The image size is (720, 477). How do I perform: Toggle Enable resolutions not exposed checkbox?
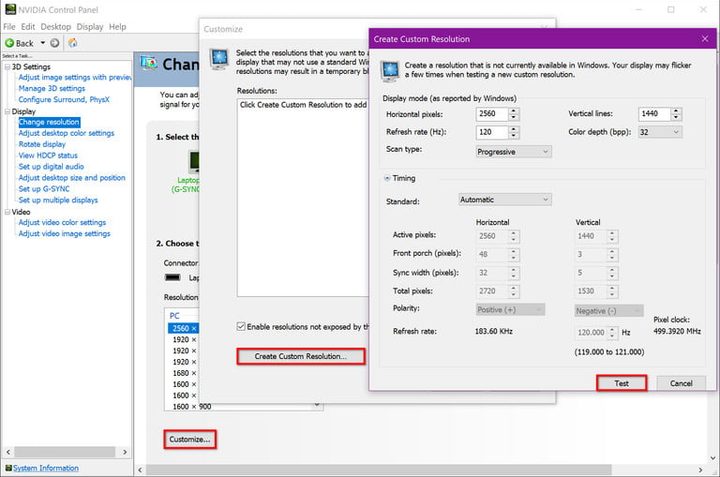pos(241,326)
